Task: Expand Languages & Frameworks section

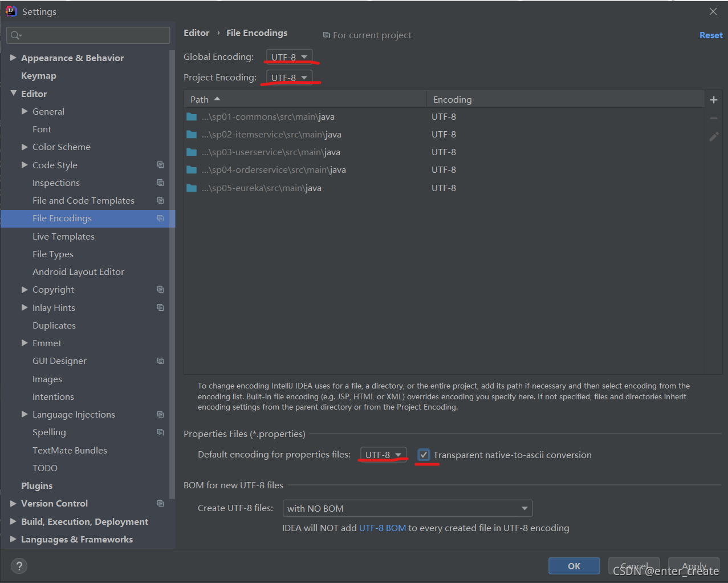Action: tap(13, 539)
